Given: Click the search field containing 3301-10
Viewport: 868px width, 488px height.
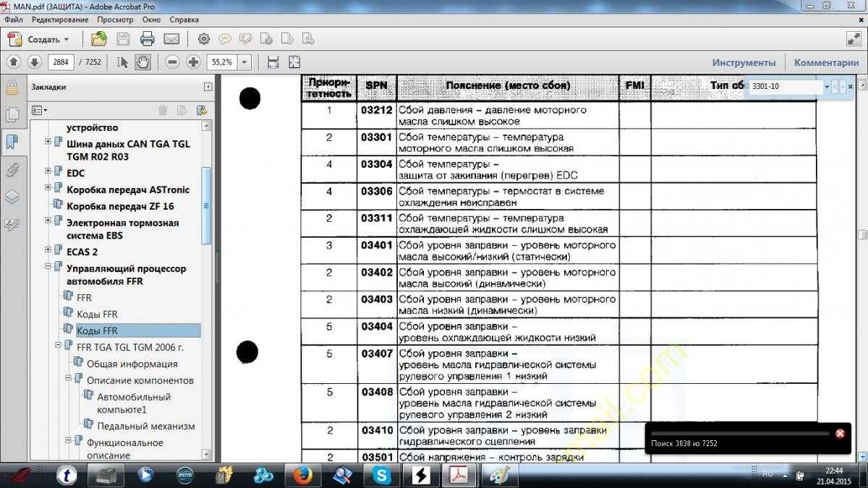Looking at the screenshot, I should coord(786,87).
